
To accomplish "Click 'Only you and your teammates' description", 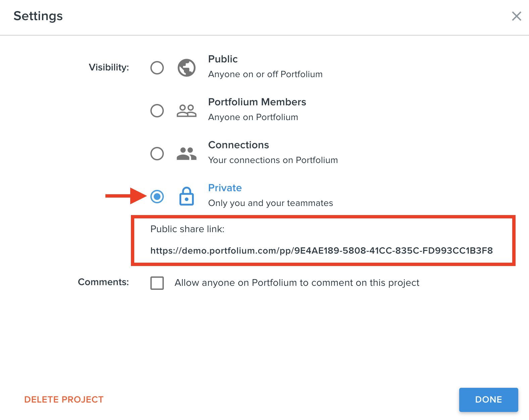I will [271, 203].
